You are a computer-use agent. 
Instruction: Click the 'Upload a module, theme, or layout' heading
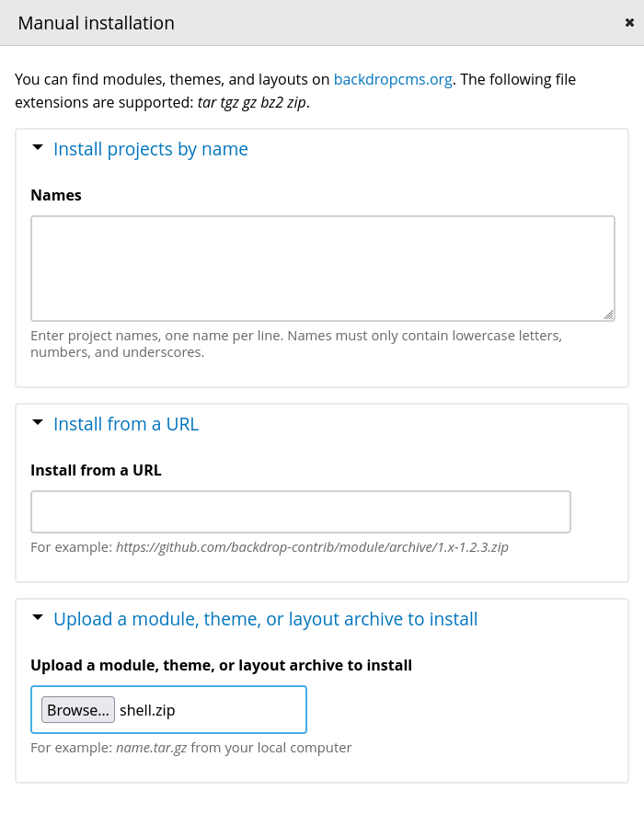(x=265, y=619)
